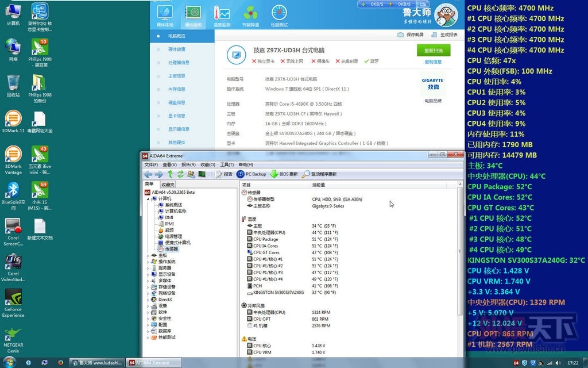Expand the 显示设备 tree node
The height and width of the screenshot is (368, 588).
(148, 274)
